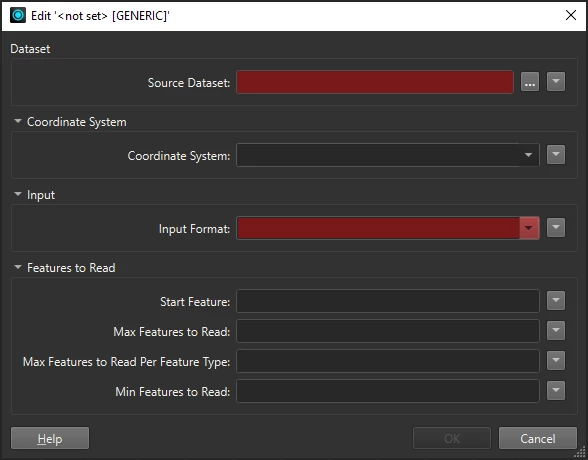Open parameter menu arrow for Max Features Per Feature Type

tap(556, 361)
